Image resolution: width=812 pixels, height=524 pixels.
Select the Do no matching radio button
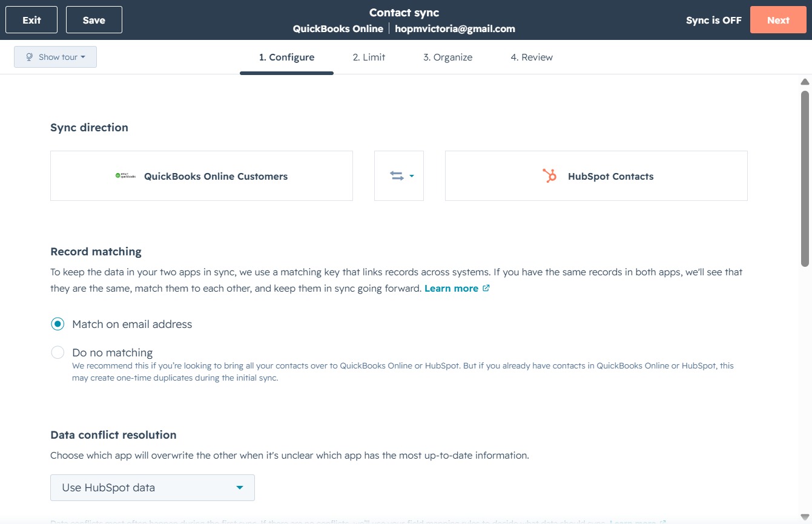coord(58,352)
